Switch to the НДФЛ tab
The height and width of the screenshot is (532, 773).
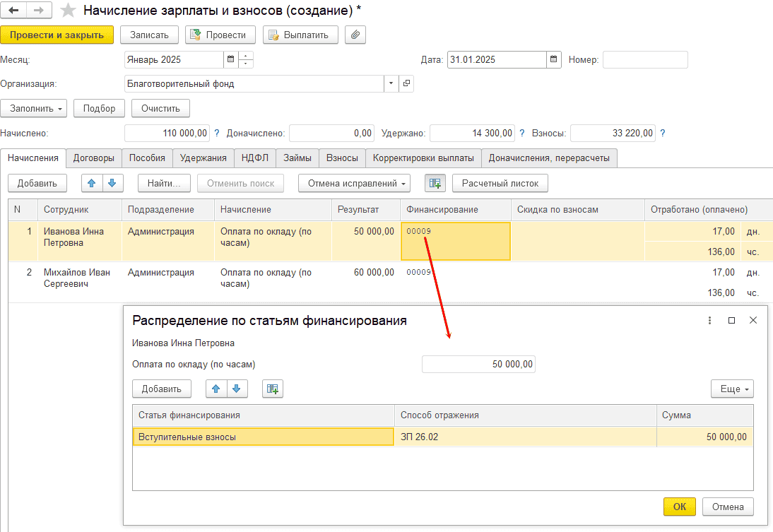[x=255, y=158]
